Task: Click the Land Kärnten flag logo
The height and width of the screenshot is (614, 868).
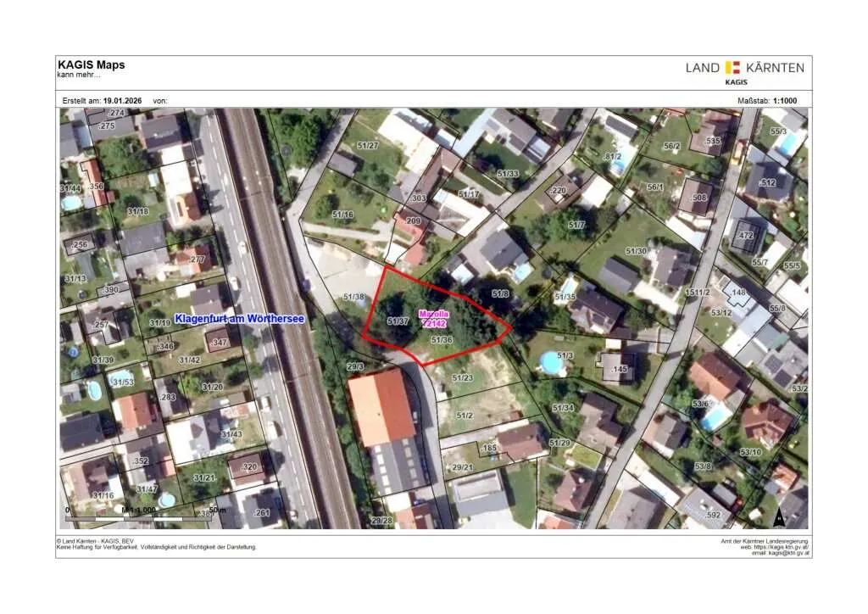Action: (x=732, y=68)
